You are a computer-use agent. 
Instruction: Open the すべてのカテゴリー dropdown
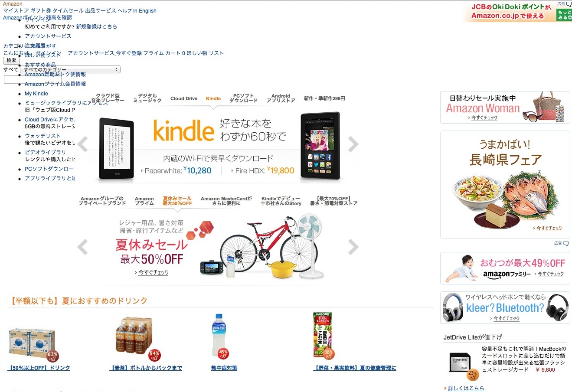70,69
